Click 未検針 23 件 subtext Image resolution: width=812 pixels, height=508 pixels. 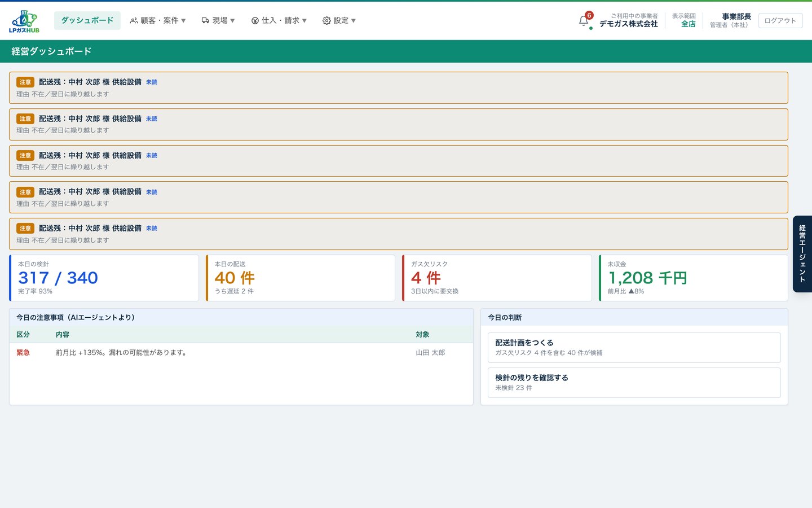(514, 388)
